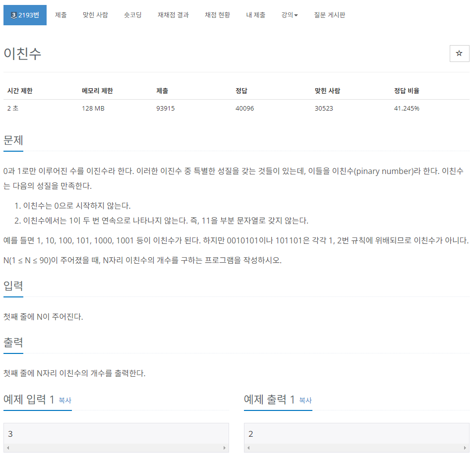476x462 pixels.
Task: Click the N(1 ≤ N ≤ 90) constraint sentence
Action: point(142,260)
